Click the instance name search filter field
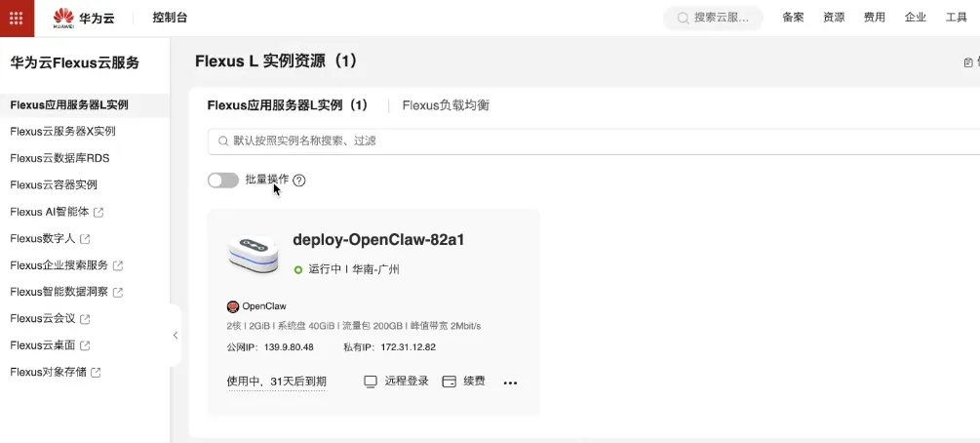This screenshot has height=443, width=980. tap(594, 141)
